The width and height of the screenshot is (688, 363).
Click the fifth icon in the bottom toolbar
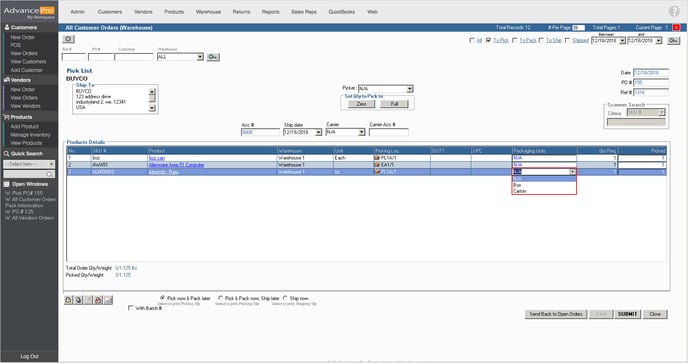(108, 300)
